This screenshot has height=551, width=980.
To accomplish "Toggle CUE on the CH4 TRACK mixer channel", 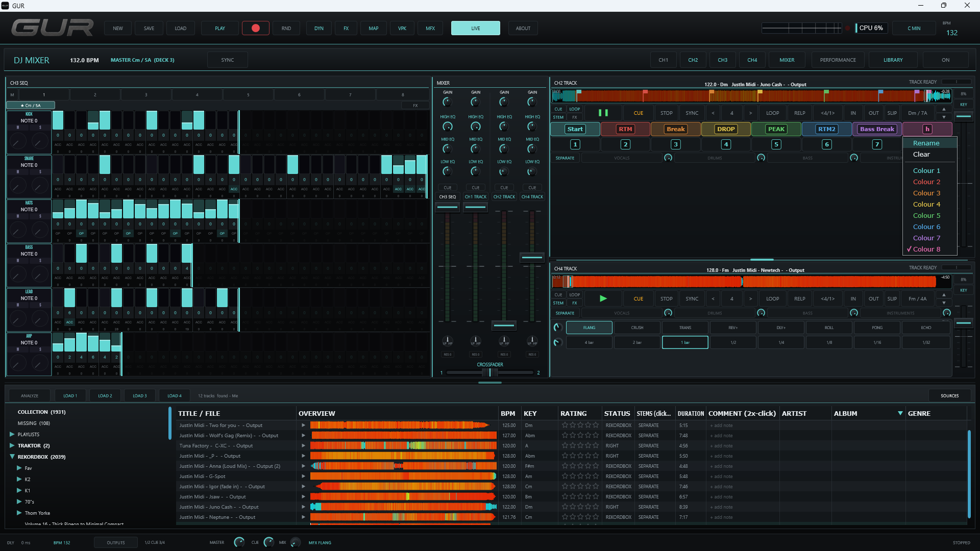I will (x=532, y=187).
